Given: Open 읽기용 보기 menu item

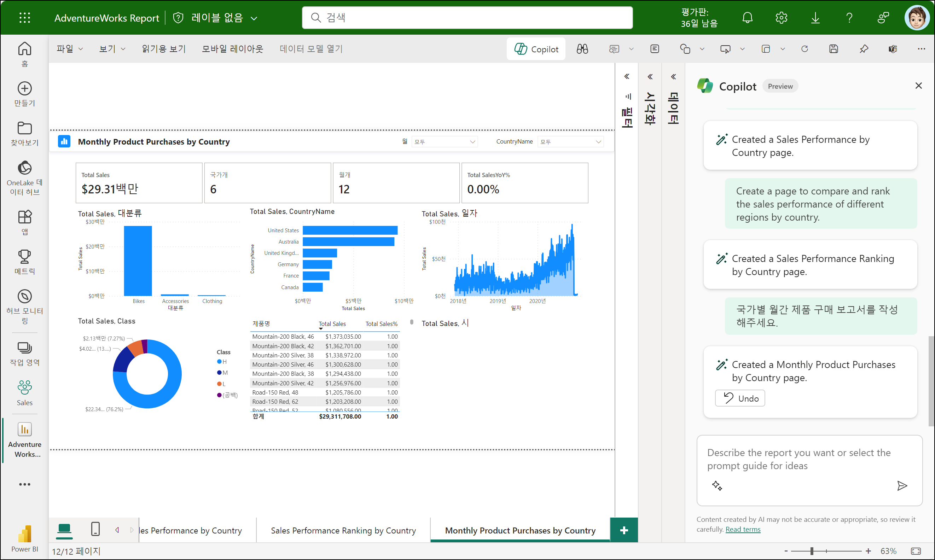Looking at the screenshot, I should 163,49.
